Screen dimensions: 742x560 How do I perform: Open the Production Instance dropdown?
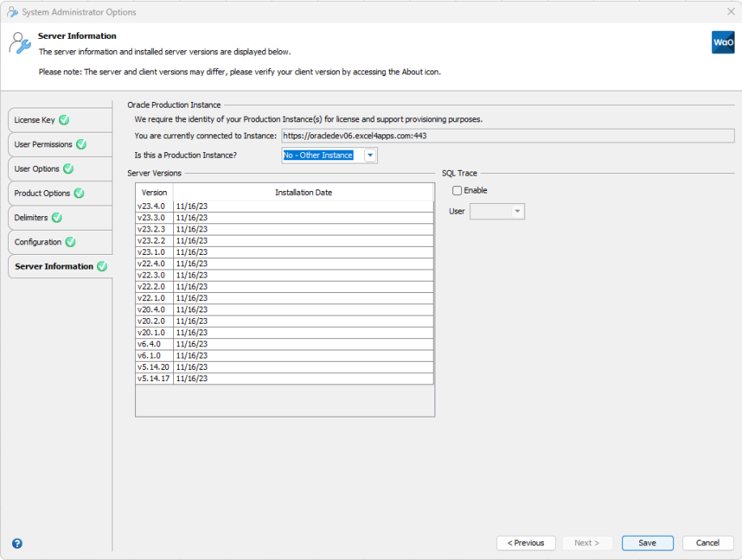370,155
